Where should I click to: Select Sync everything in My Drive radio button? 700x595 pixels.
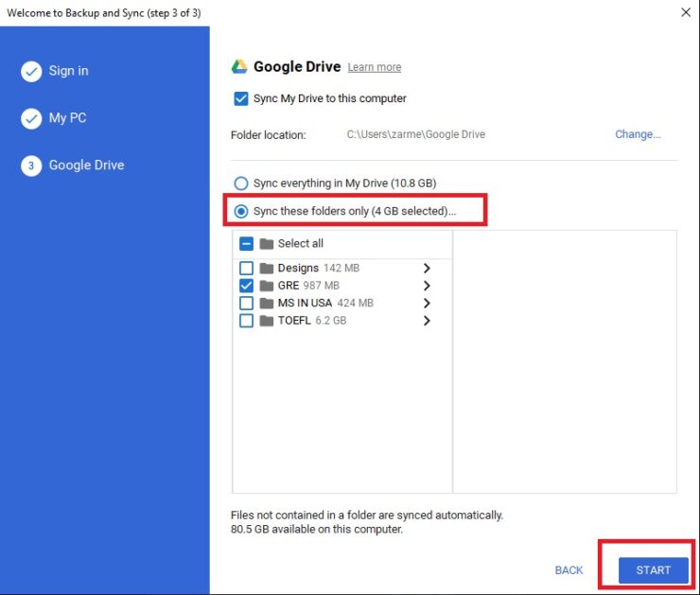click(241, 184)
